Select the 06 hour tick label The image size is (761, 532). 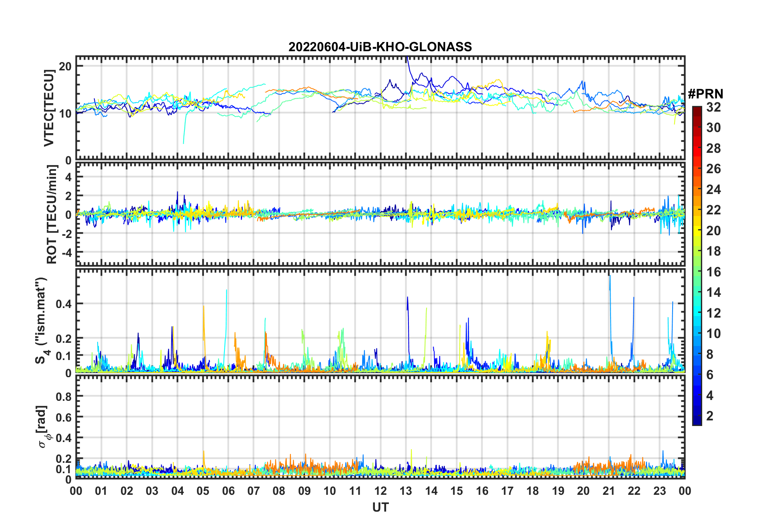click(x=228, y=491)
